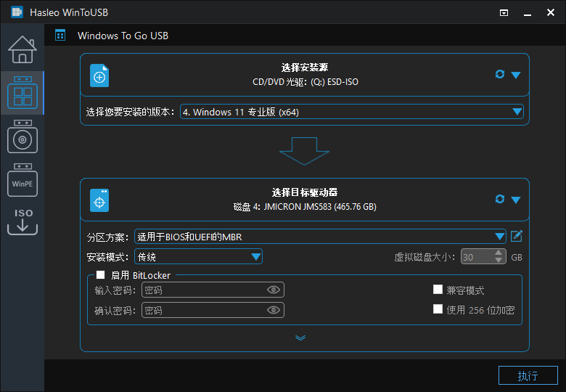This screenshot has width=566, height=392.
Task: Click the installation source file icon
Action: 99,75
